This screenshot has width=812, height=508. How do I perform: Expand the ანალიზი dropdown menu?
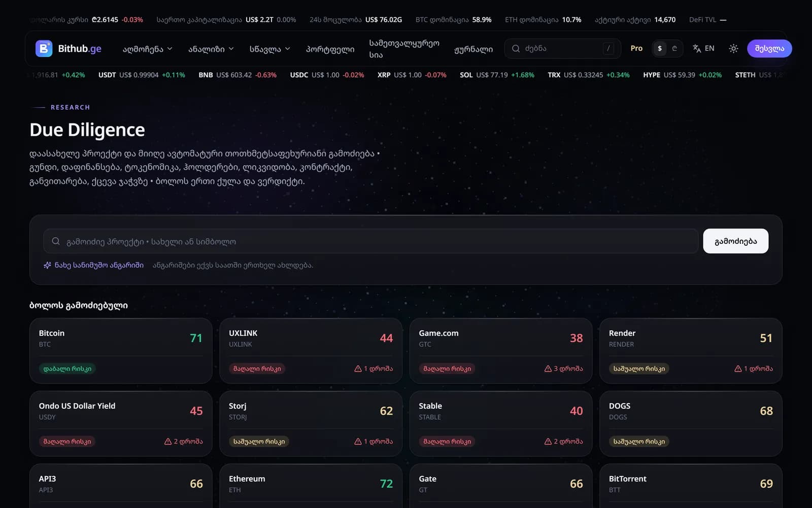coord(211,49)
